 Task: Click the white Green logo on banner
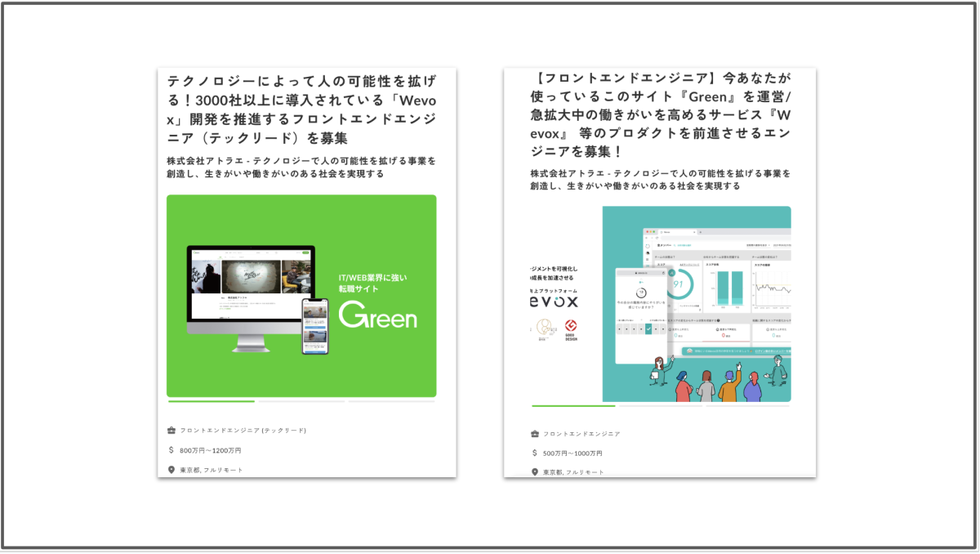tap(377, 315)
